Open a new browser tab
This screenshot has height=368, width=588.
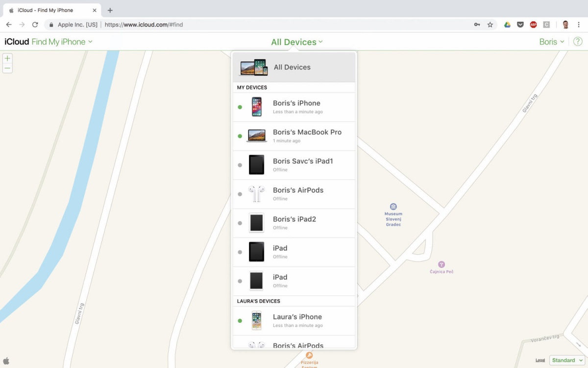point(110,10)
